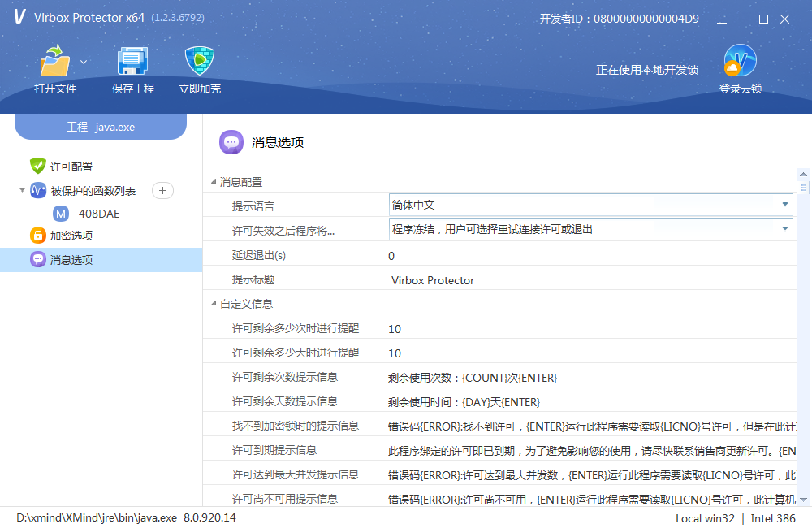The width and height of the screenshot is (812, 528).
Task: Edit the 提示标题 field Virbox Protector
Action: pos(590,280)
